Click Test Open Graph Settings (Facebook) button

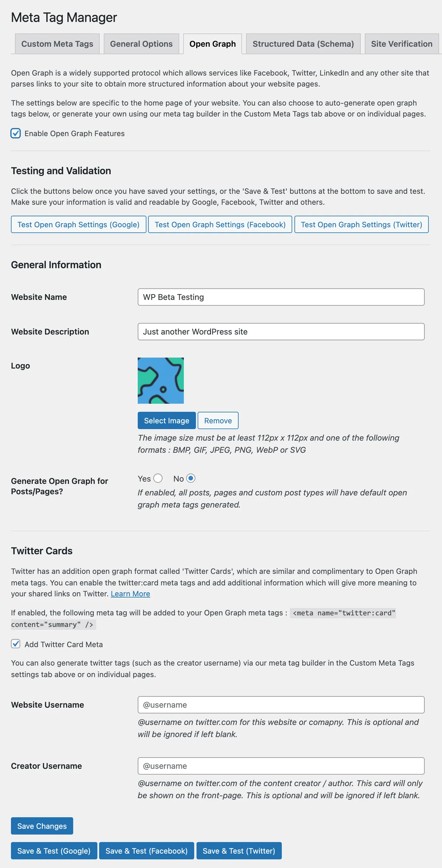tap(220, 224)
